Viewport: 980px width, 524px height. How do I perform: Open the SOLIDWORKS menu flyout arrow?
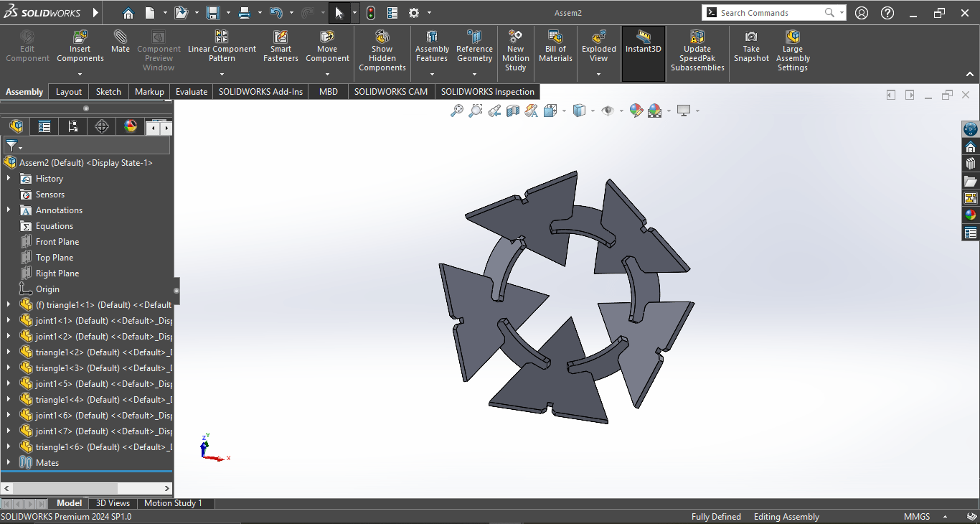point(96,13)
